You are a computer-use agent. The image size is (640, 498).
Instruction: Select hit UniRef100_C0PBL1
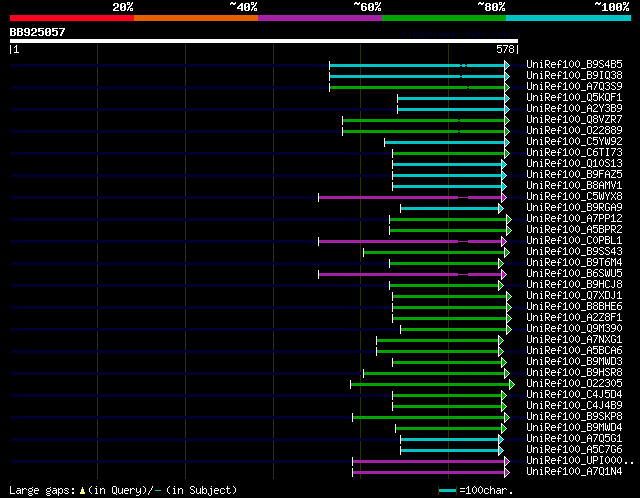point(574,241)
